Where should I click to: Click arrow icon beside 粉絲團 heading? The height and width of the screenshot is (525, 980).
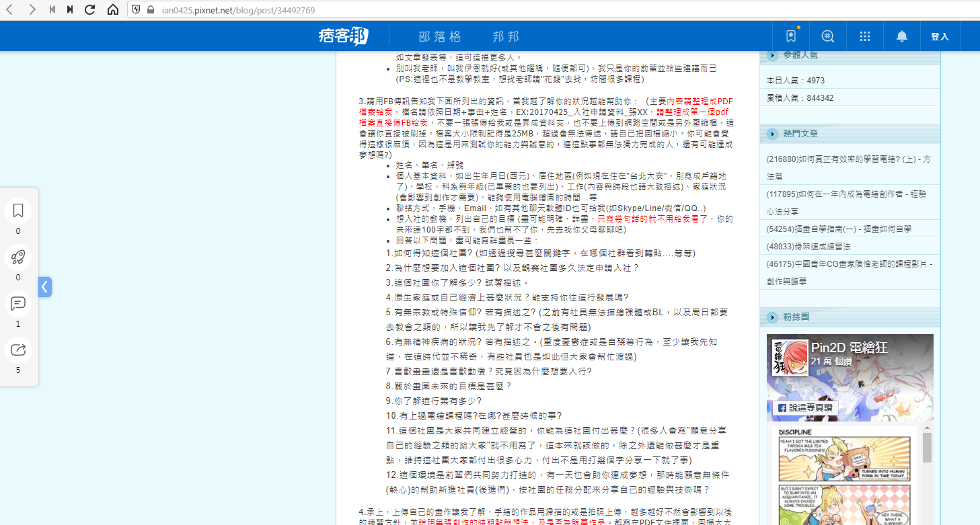(x=772, y=317)
